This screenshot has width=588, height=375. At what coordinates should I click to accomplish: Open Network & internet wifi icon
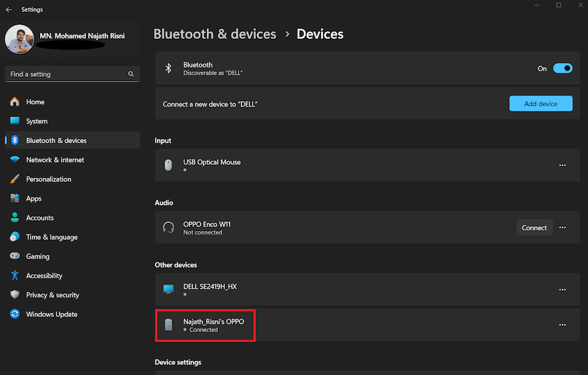[15, 160]
